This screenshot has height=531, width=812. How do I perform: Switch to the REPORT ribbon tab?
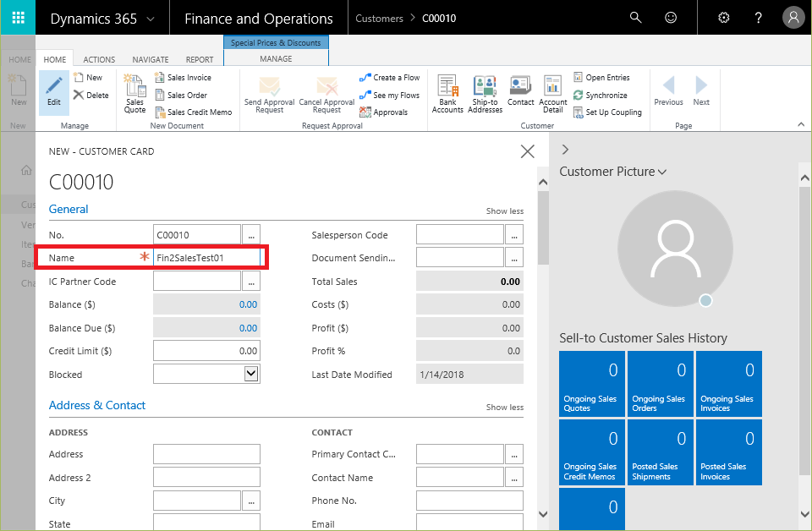point(200,59)
